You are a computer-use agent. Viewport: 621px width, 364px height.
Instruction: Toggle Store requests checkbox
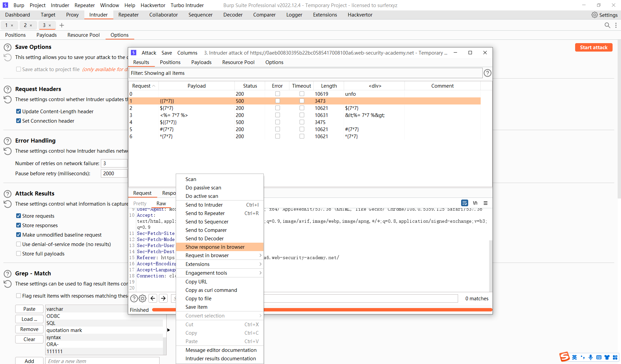(19, 216)
